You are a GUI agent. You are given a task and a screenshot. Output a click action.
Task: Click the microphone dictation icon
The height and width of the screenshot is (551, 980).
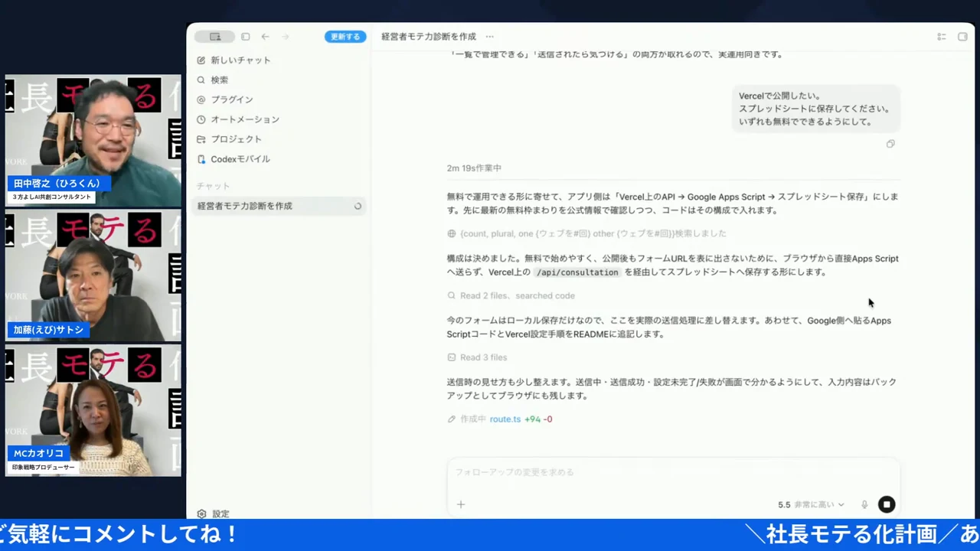864,504
